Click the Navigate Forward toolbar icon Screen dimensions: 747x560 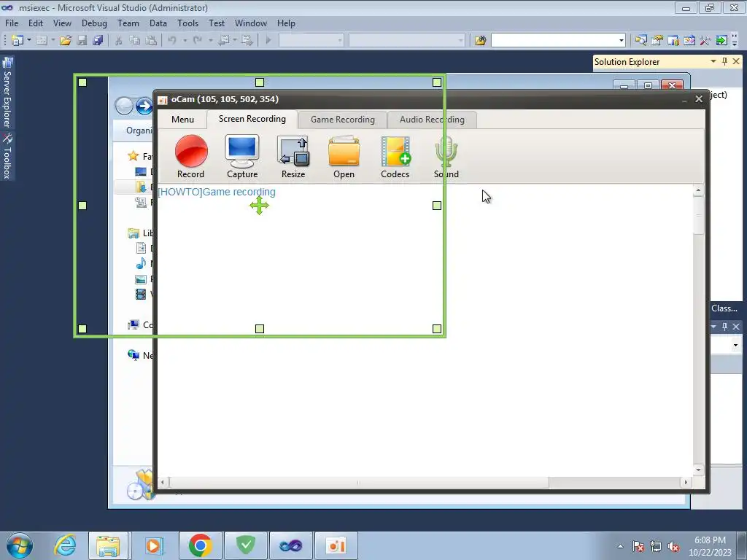[x=247, y=41]
